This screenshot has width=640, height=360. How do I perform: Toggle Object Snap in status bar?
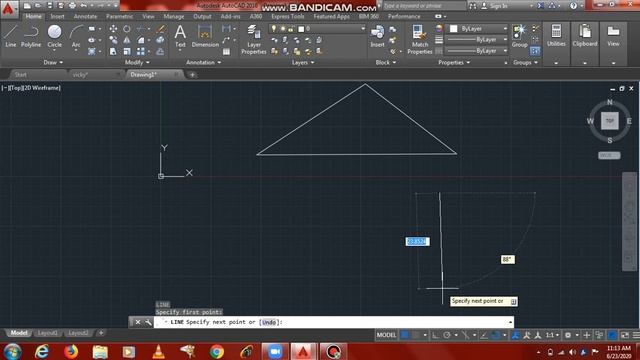coord(496,335)
